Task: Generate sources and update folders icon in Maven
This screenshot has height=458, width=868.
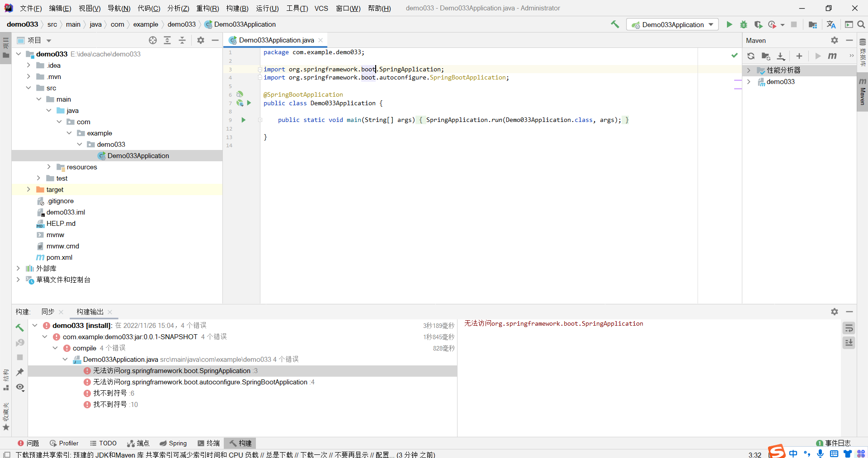Action: coord(766,56)
